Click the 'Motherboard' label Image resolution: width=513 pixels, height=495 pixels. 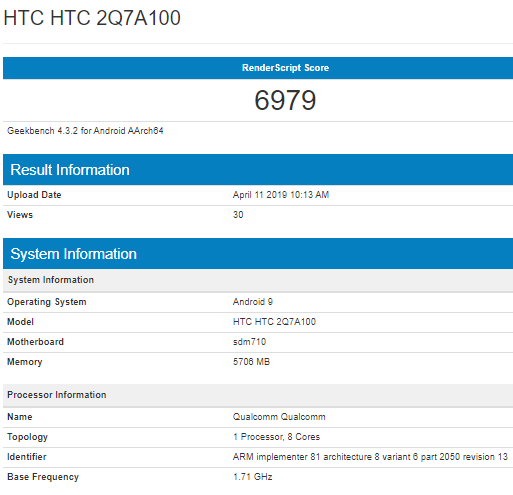tap(35, 342)
